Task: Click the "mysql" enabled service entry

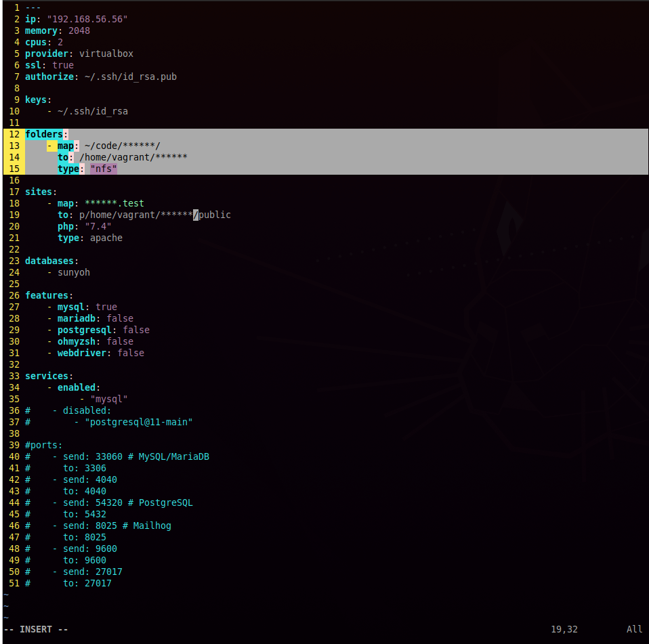Action: [x=109, y=399]
